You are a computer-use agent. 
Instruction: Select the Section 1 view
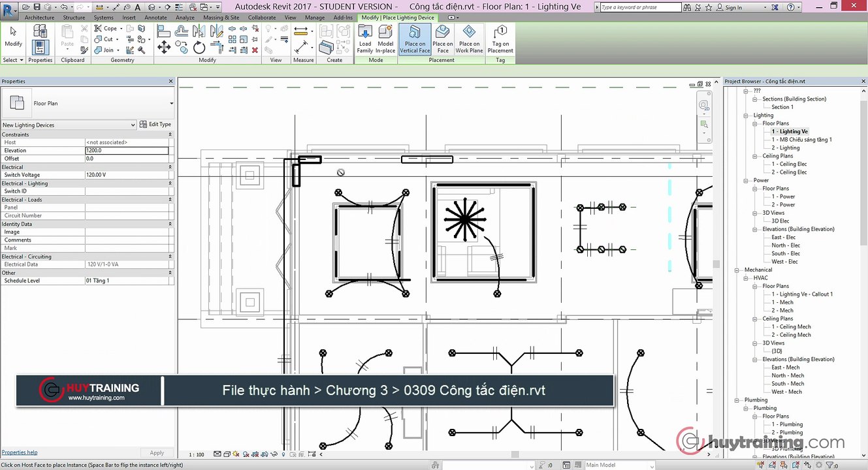click(x=782, y=107)
